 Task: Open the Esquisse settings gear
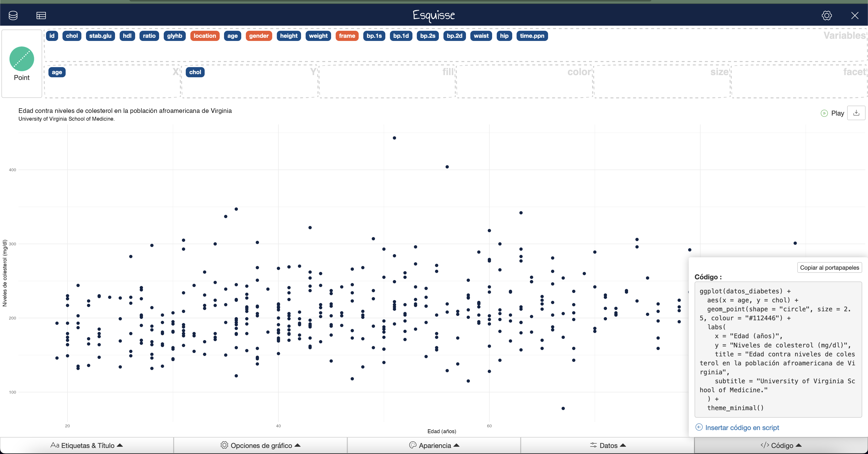pyautogui.click(x=827, y=16)
